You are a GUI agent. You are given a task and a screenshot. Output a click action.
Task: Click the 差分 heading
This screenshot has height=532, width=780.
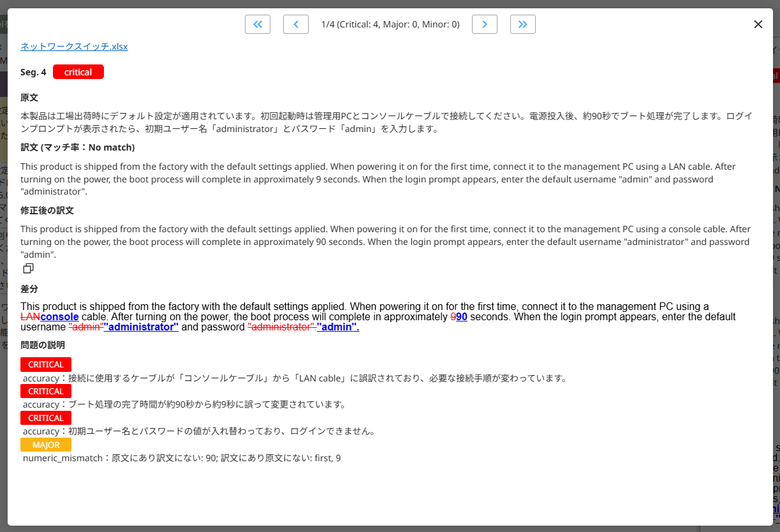tap(29, 289)
